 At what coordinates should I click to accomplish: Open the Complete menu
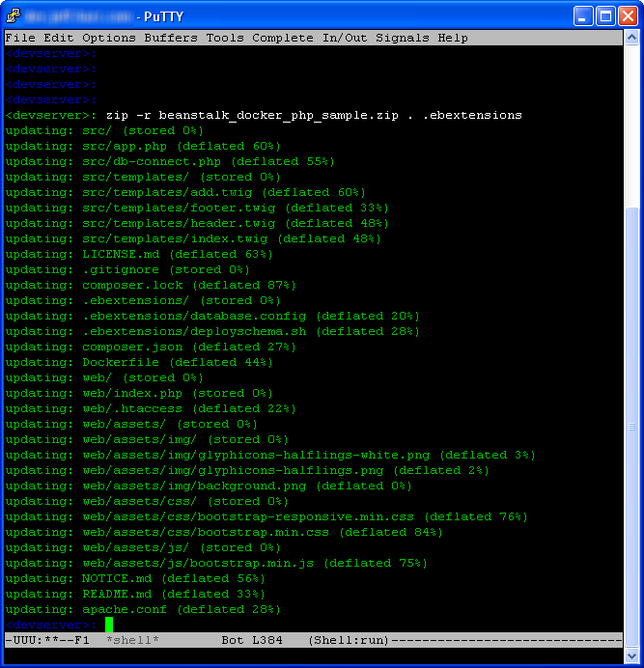point(283,38)
